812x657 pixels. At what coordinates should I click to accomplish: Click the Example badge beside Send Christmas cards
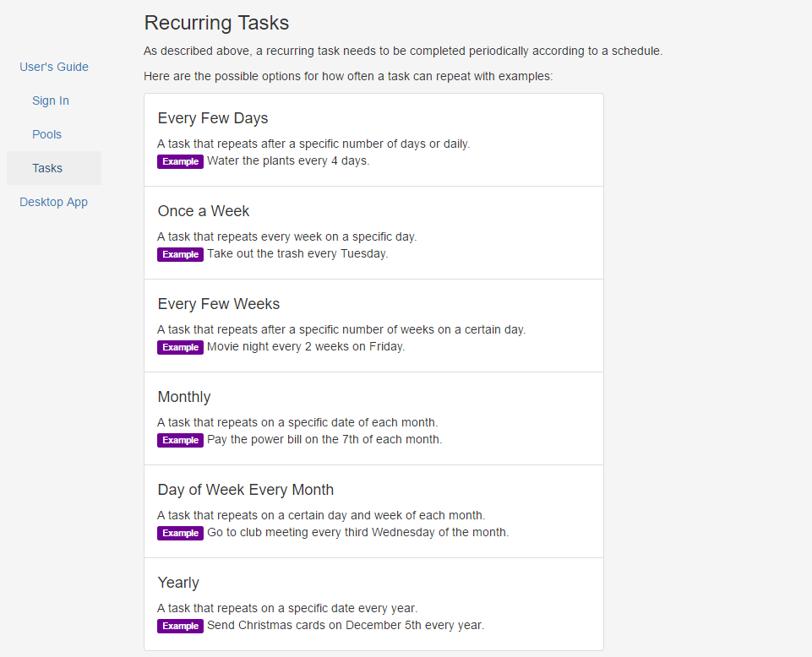coord(180,626)
